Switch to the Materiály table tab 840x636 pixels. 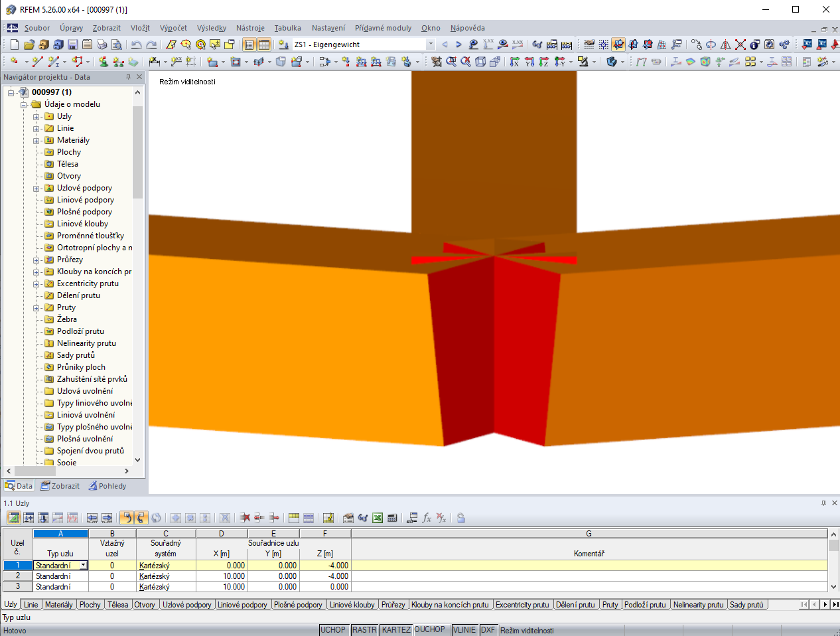pyautogui.click(x=59, y=605)
